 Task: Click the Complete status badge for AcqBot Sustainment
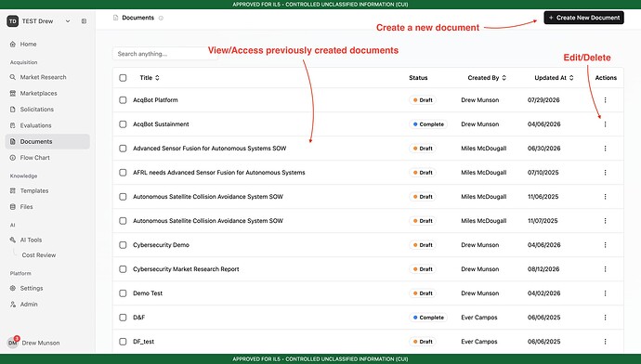point(428,124)
